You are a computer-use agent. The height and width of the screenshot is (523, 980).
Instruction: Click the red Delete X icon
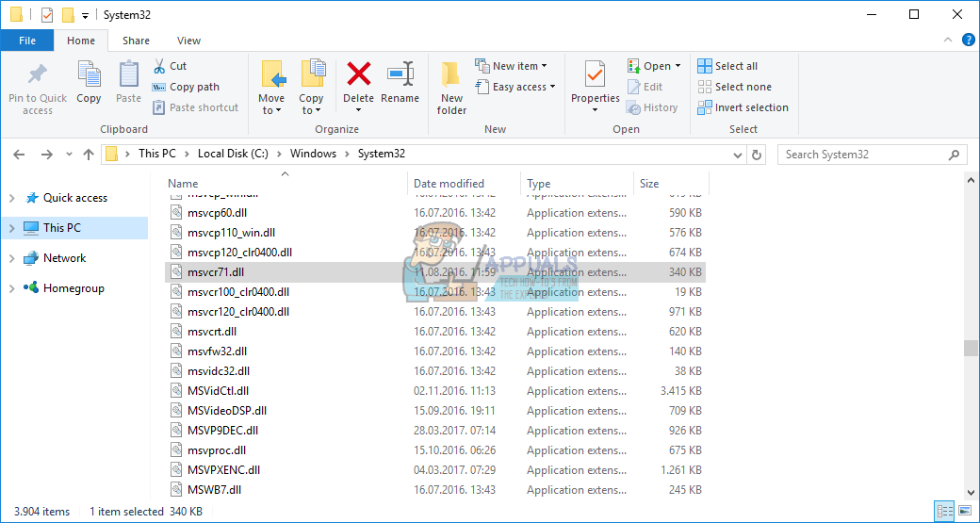click(358, 74)
